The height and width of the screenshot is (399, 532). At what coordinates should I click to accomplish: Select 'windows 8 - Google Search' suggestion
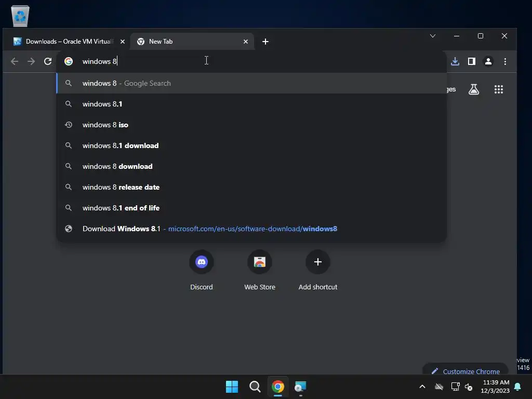pyautogui.click(x=251, y=83)
